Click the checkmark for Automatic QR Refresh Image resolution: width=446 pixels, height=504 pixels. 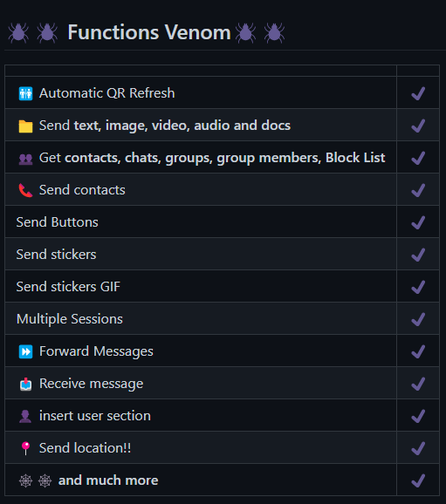click(418, 93)
